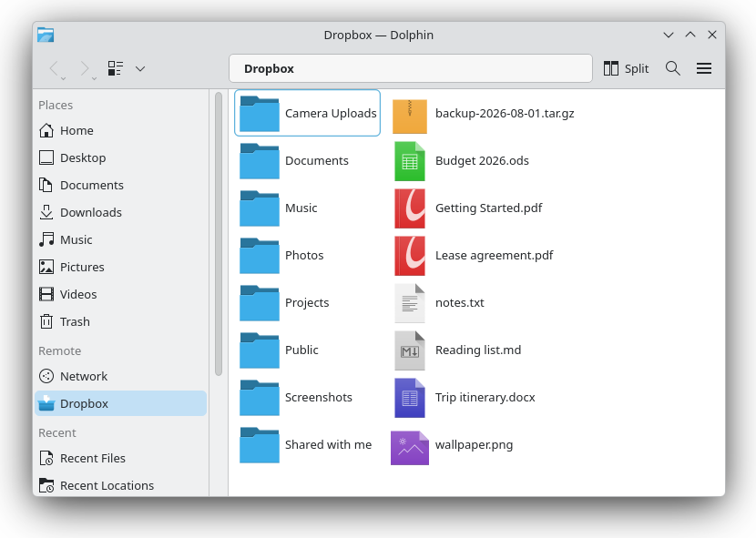The width and height of the screenshot is (756, 538).
Task: Open Home in Places
Action: tap(120, 131)
